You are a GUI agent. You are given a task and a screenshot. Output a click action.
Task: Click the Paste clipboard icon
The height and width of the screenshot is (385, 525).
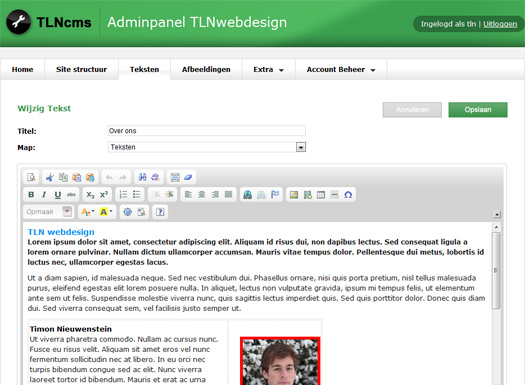pyautogui.click(x=77, y=177)
